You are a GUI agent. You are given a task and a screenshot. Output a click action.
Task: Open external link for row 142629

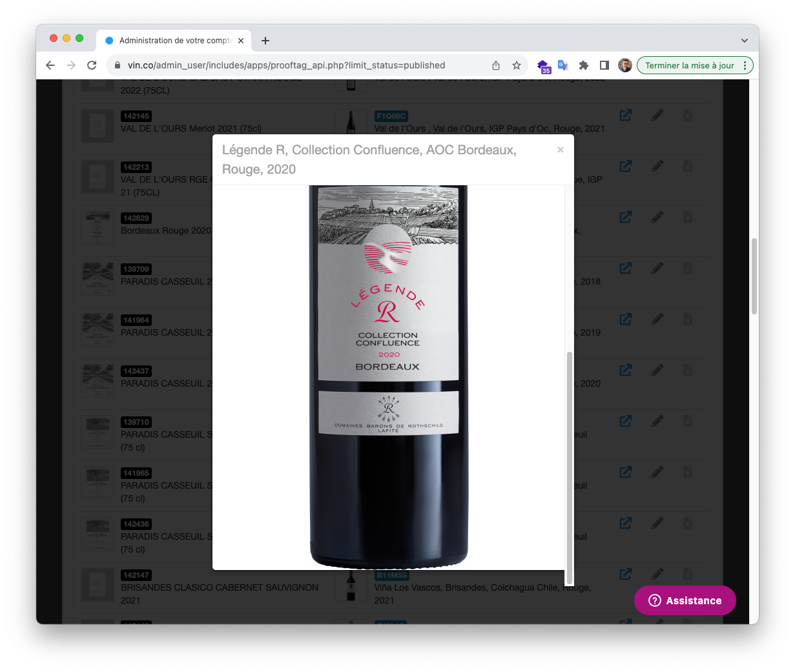click(626, 217)
